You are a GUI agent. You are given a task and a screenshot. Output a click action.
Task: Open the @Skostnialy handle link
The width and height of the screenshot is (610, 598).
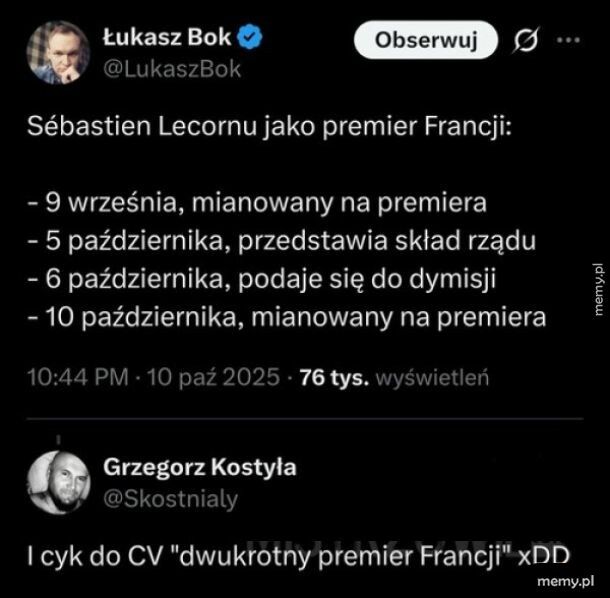[170, 499]
